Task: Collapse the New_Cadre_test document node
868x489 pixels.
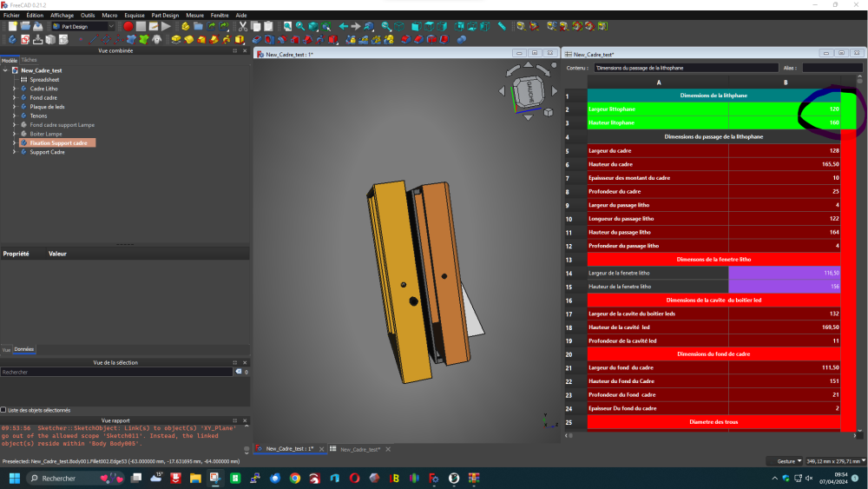Action: [x=5, y=70]
